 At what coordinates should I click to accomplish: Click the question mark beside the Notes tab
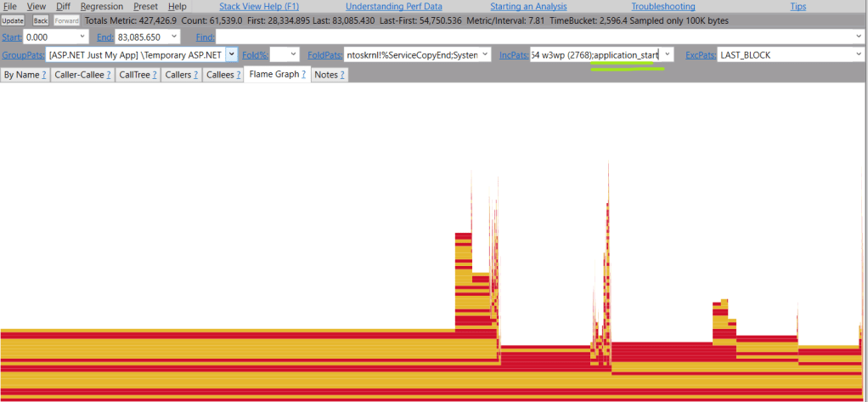tap(342, 75)
